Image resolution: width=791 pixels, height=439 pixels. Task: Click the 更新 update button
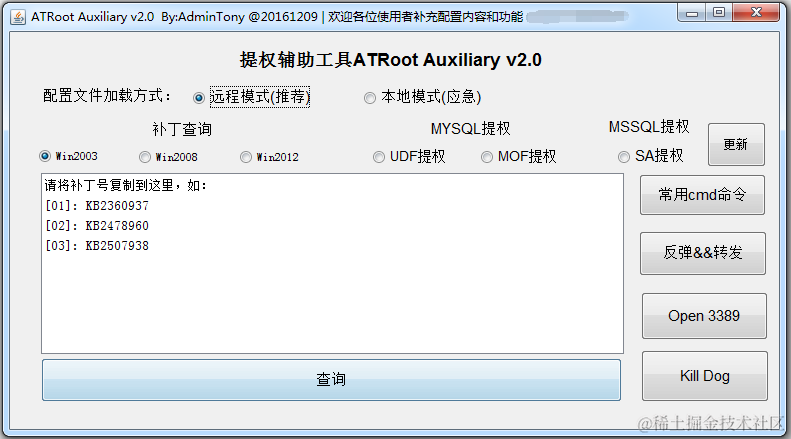coord(736,144)
